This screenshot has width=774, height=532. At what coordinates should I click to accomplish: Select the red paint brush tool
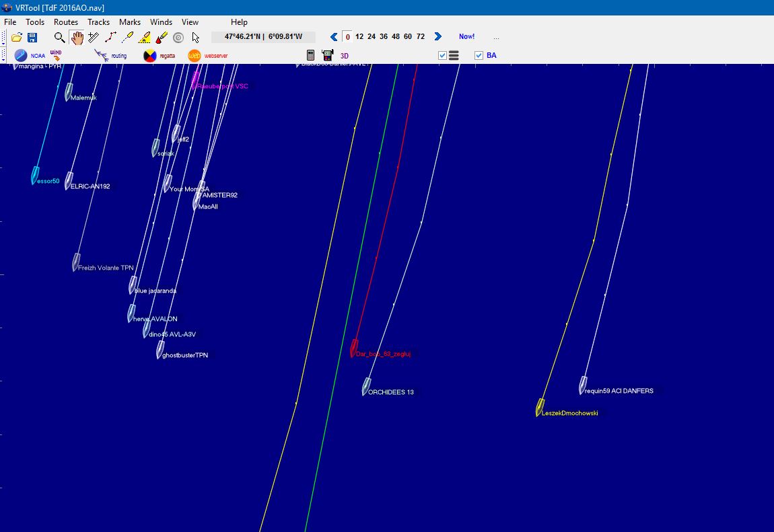point(162,37)
